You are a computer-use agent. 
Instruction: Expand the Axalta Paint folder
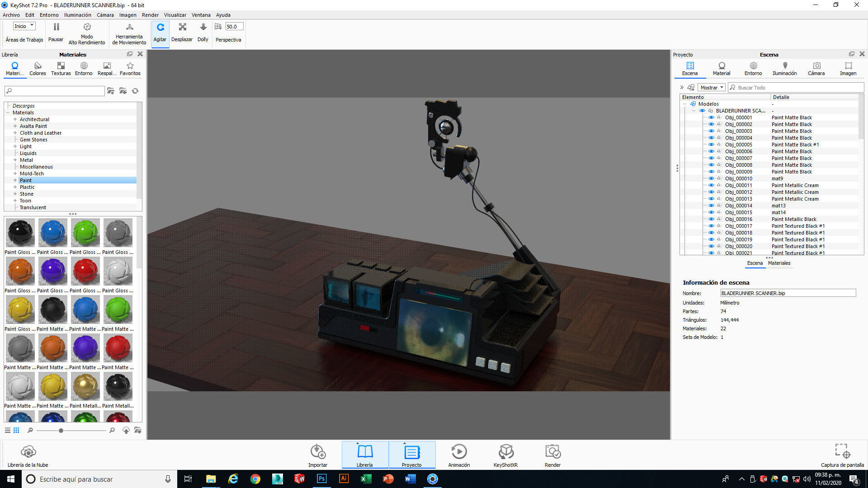pos(15,126)
